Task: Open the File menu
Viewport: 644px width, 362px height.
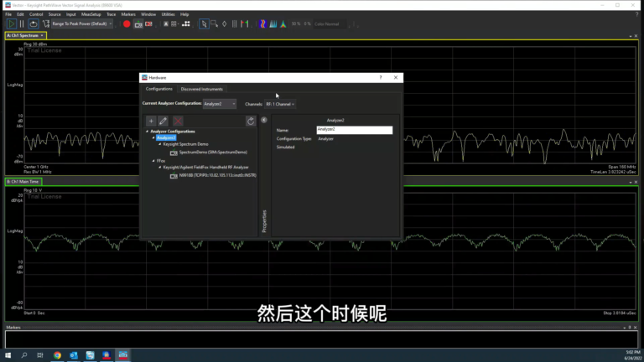Action: (x=8, y=14)
